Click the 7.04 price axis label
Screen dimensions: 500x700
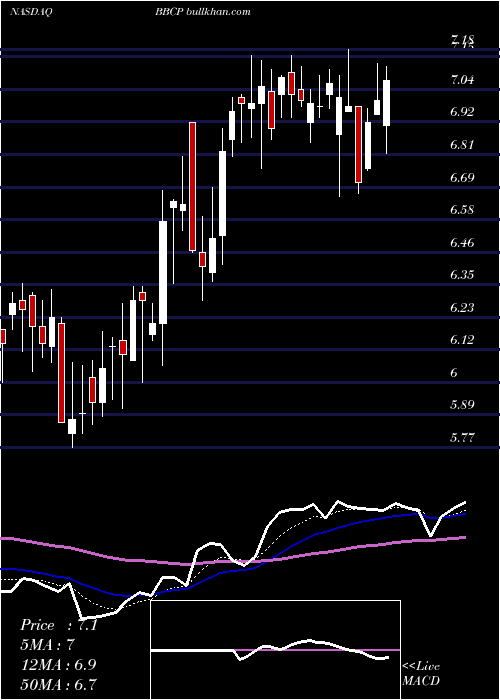[462, 80]
